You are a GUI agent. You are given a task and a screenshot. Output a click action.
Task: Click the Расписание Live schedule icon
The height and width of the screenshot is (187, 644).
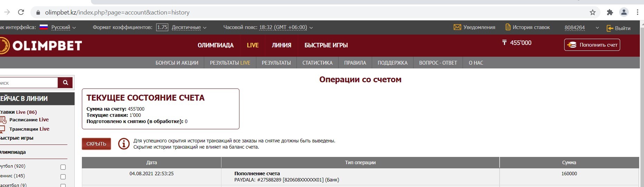3,120
